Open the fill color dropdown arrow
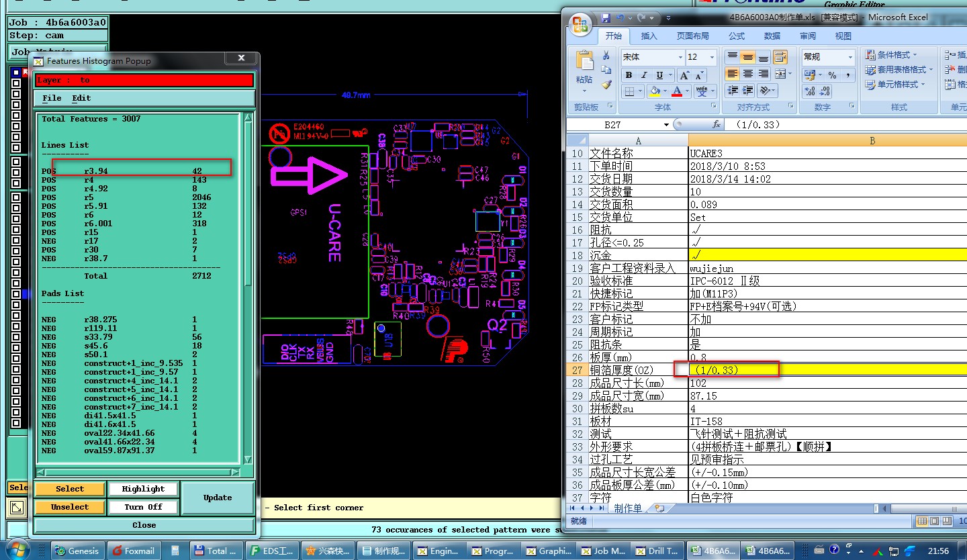 [x=665, y=91]
